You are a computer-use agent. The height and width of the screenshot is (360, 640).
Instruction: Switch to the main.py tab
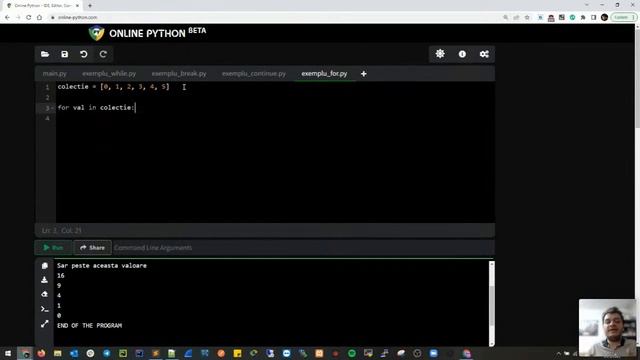55,74
